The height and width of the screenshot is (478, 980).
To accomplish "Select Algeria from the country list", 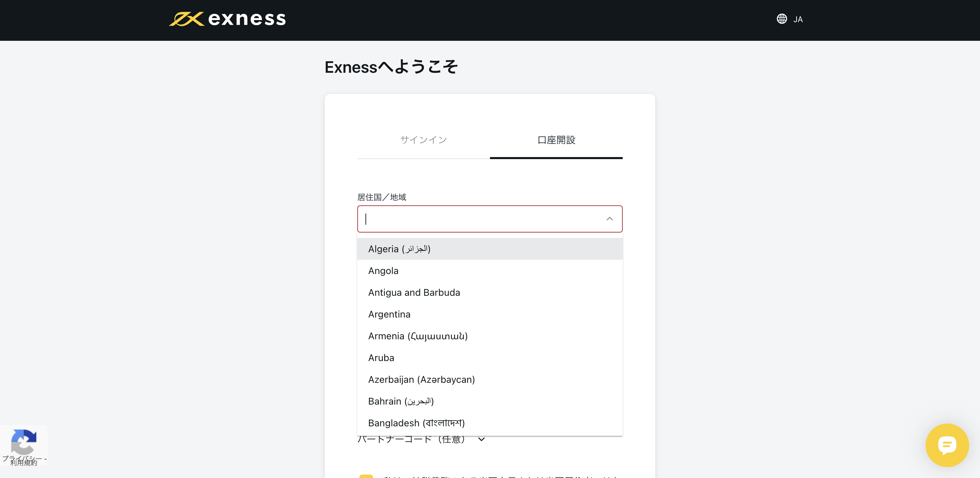I will [x=490, y=249].
